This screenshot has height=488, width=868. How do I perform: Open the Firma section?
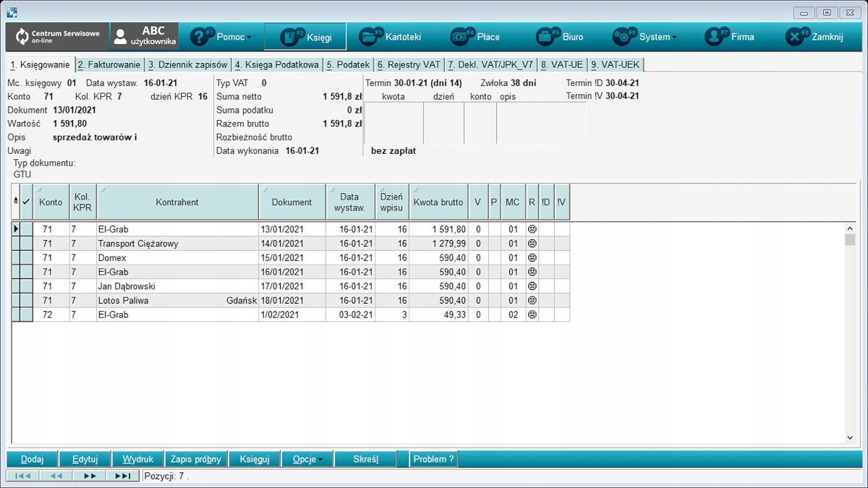[x=730, y=37]
